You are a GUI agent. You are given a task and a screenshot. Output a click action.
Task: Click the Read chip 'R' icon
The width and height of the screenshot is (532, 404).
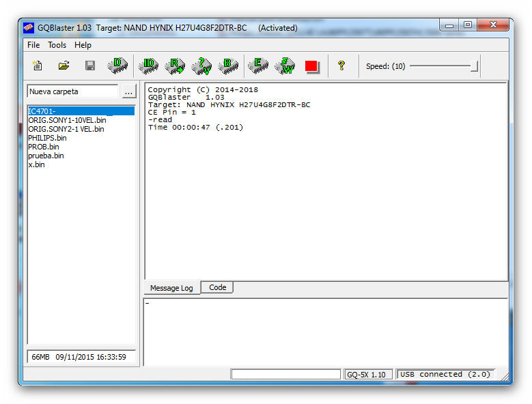click(x=175, y=66)
